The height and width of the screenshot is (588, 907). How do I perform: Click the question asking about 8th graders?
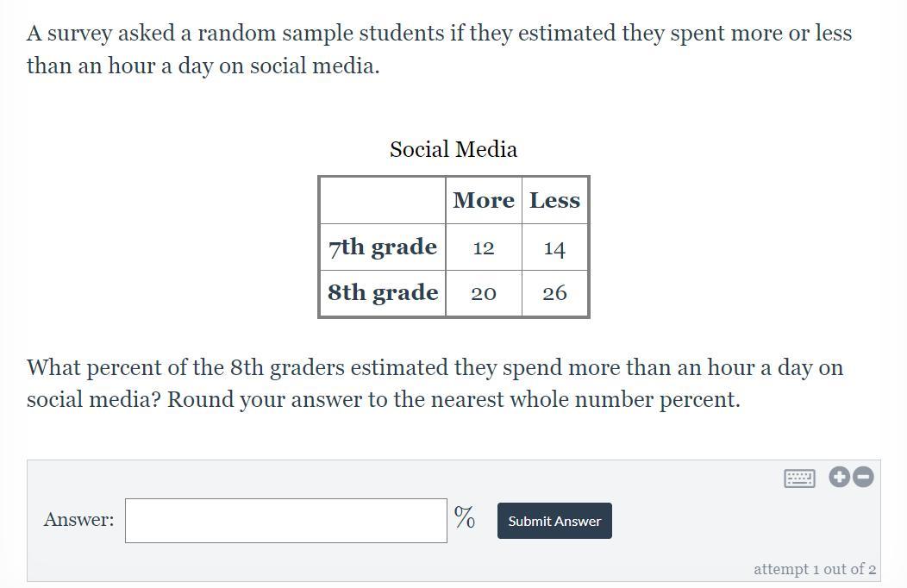pyautogui.click(x=435, y=383)
